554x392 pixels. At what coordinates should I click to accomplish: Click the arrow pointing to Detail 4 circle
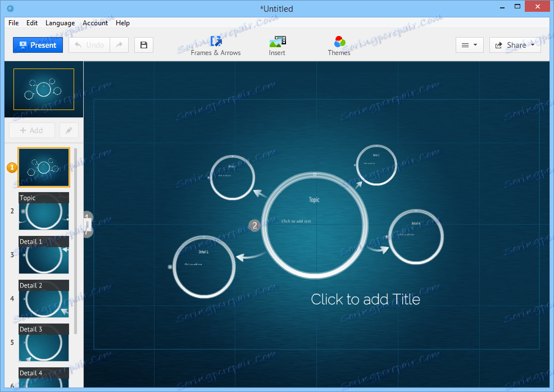point(378,249)
